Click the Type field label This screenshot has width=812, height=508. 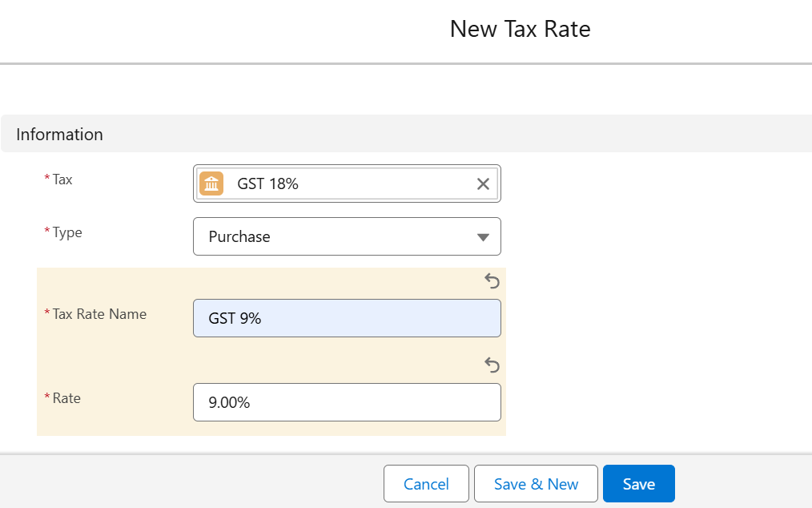pyautogui.click(x=67, y=232)
